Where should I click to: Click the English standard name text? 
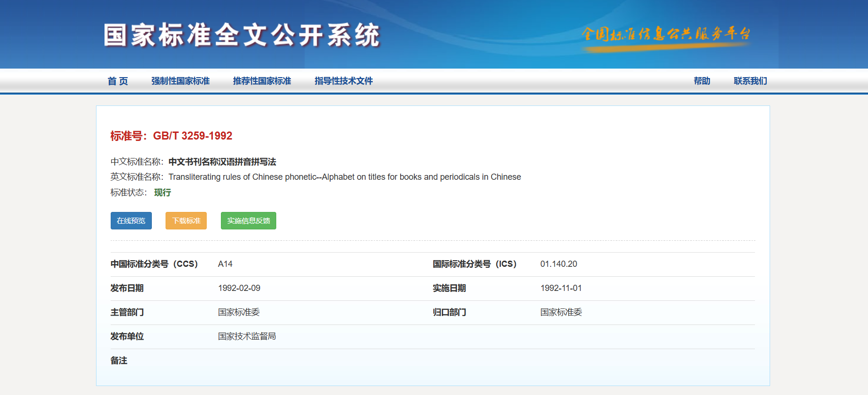click(x=344, y=177)
